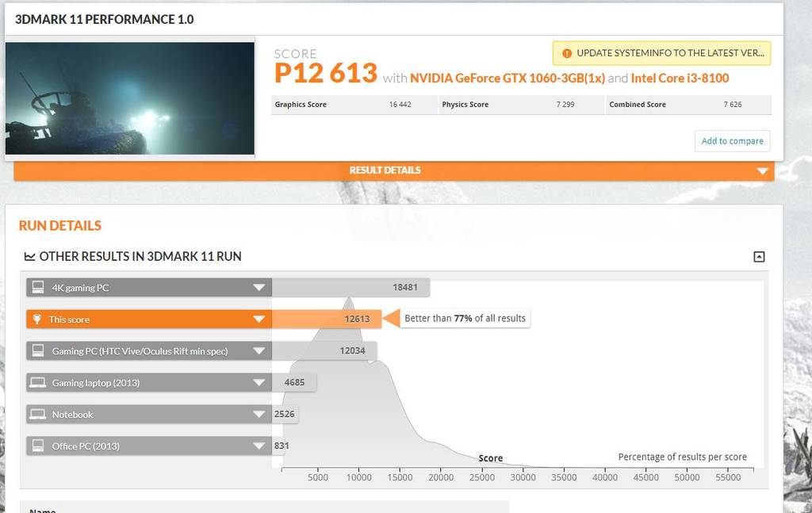Viewport: 812px width, 513px height.
Task: Select the Notebook row label
Action: 72,414
